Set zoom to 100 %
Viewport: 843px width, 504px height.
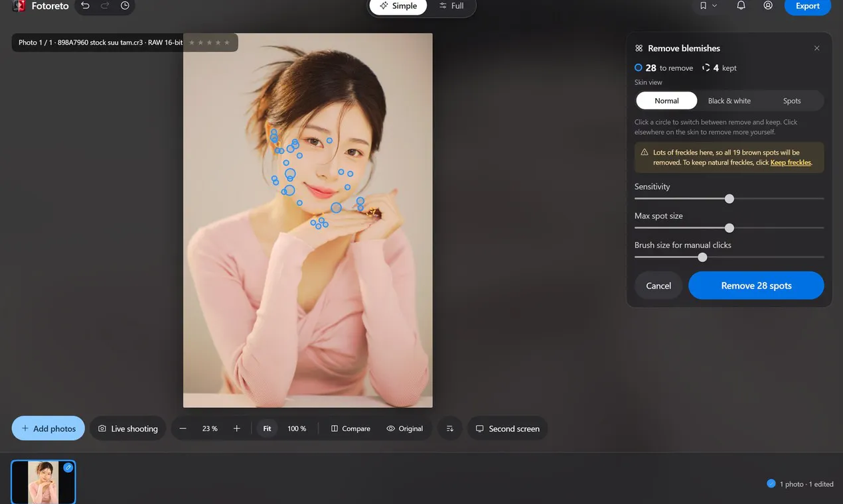point(297,429)
